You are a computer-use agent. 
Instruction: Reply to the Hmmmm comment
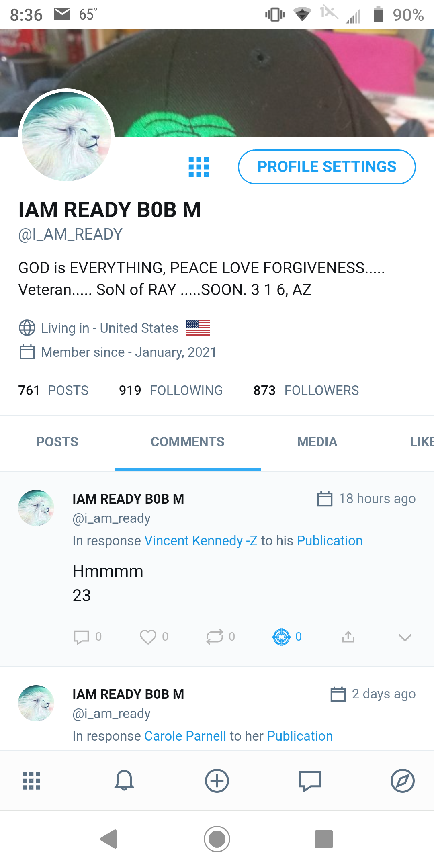[x=82, y=637]
